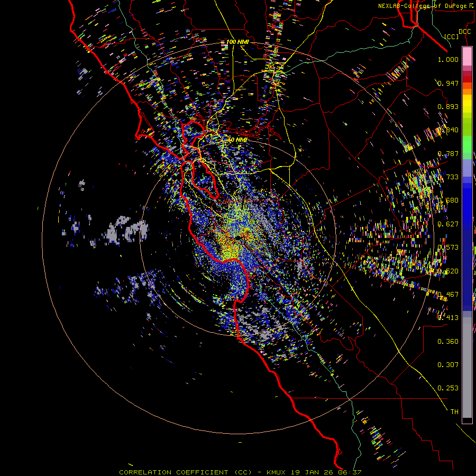Click the 19 JAN 26 date text

(x=313, y=472)
